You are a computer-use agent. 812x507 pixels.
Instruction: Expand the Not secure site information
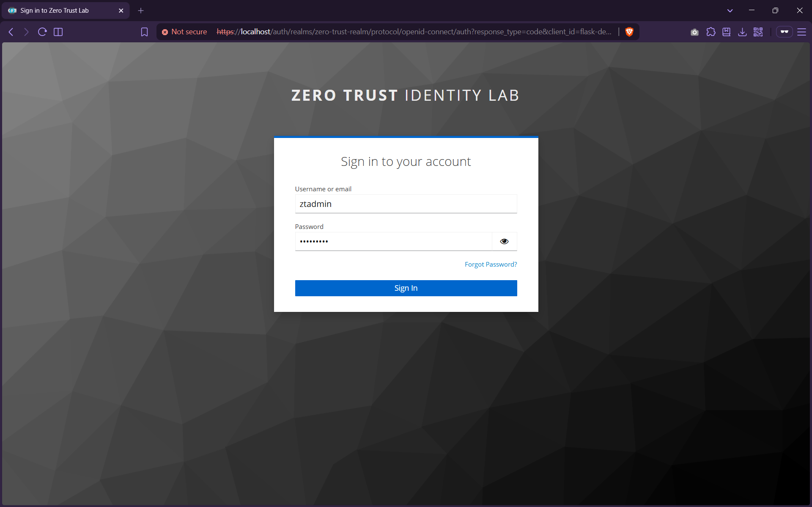[x=184, y=32]
